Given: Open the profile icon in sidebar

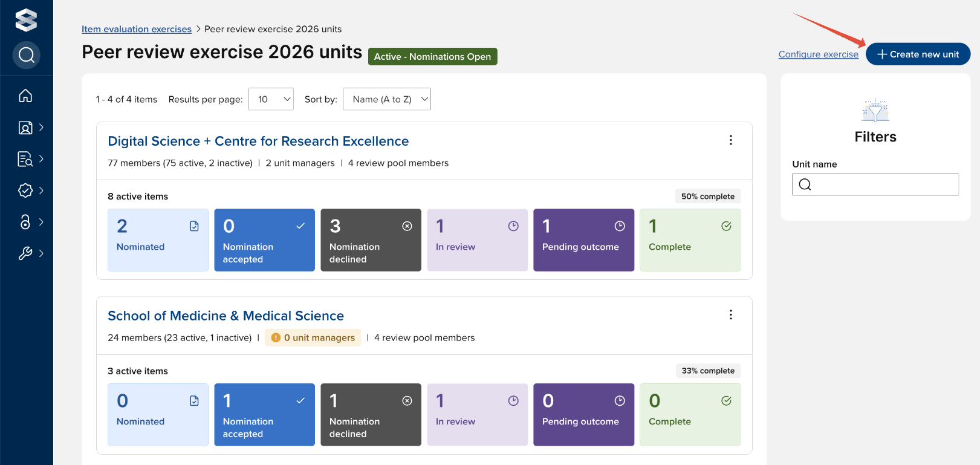Looking at the screenshot, I should (25, 128).
